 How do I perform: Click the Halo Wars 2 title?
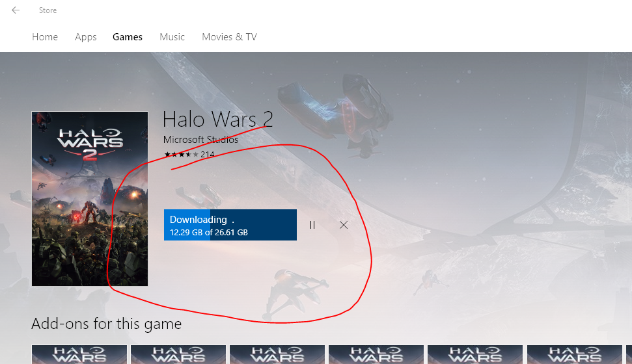pyautogui.click(x=217, y=119)
